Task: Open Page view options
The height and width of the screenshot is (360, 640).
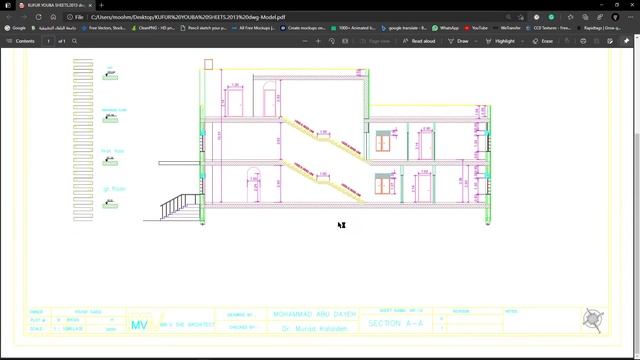Action: click(x=375, y=41)
